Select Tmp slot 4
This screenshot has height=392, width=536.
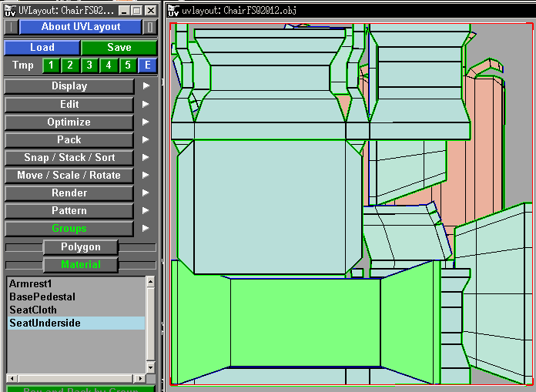(x=109, y=65)
